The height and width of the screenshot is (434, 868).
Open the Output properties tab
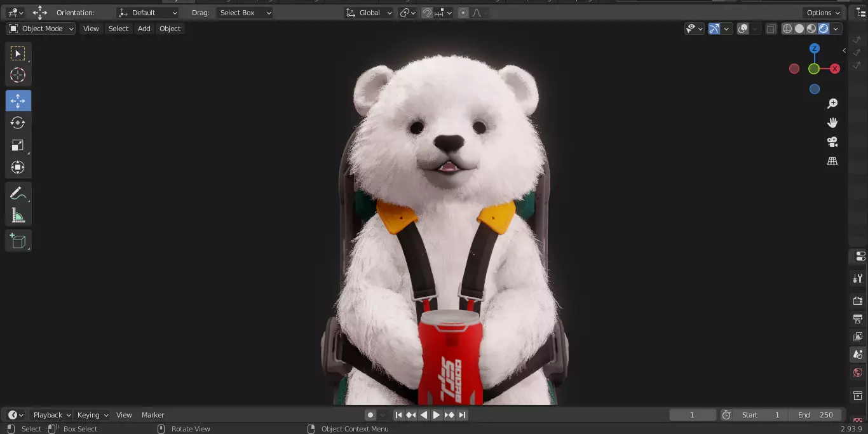coord(858,318)
